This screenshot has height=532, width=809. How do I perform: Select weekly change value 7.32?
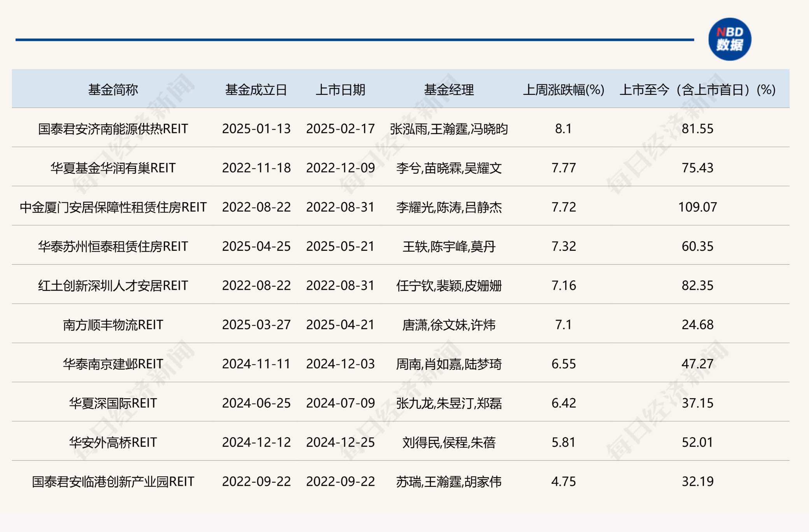pos(564,247)
